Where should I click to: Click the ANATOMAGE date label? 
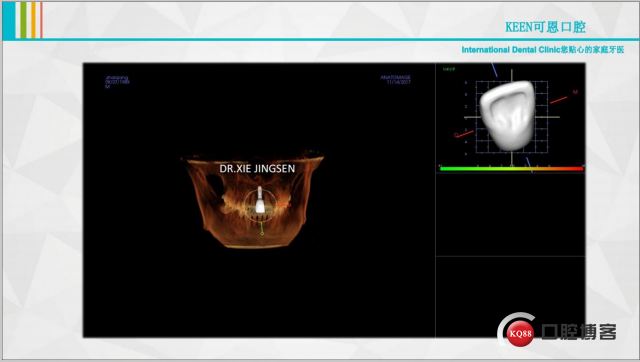tap(396, 80)
